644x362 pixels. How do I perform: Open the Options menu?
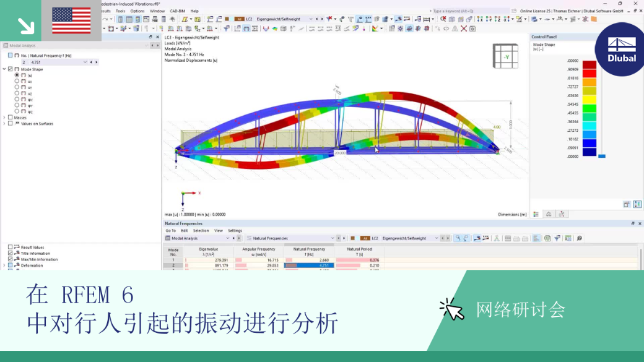(137, 11)
